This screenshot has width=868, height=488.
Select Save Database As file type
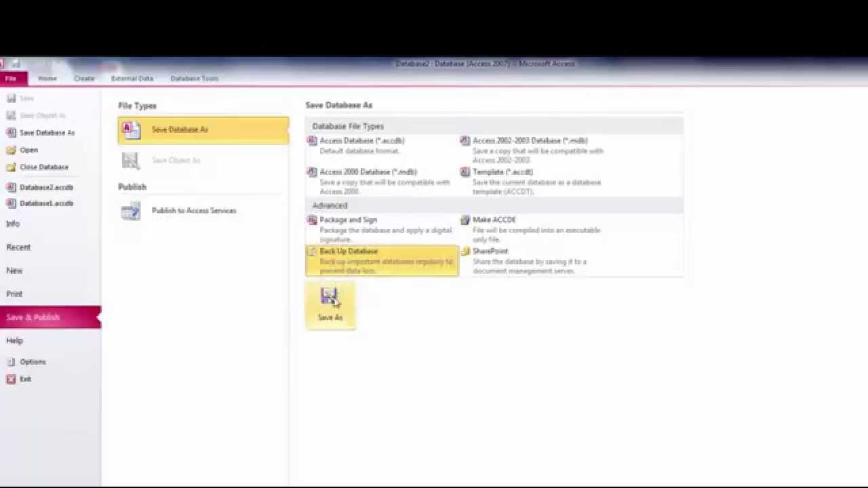coord(203,130)
